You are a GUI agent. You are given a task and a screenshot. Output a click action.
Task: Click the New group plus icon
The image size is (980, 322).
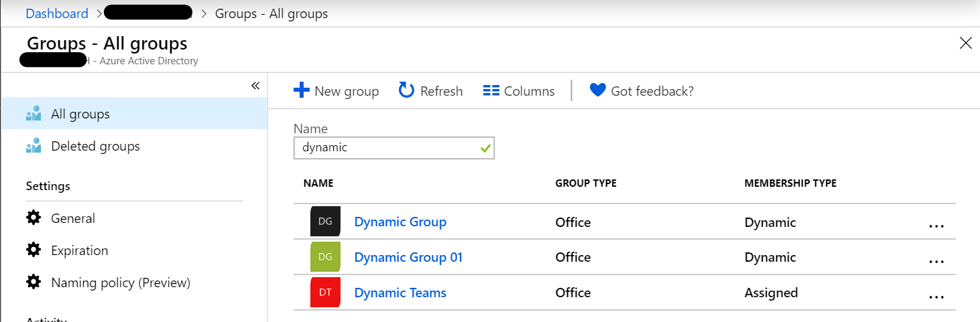(x=302, y=90)
